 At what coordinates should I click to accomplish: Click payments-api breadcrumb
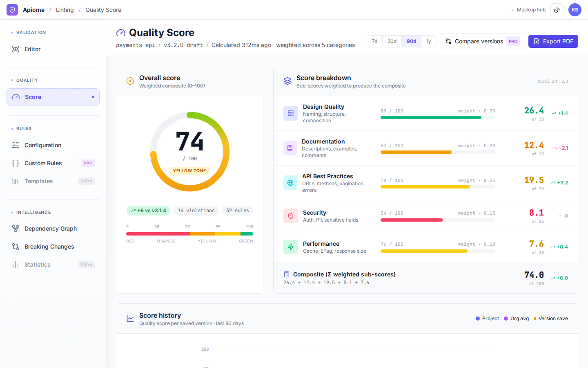[x=136, y=45]
